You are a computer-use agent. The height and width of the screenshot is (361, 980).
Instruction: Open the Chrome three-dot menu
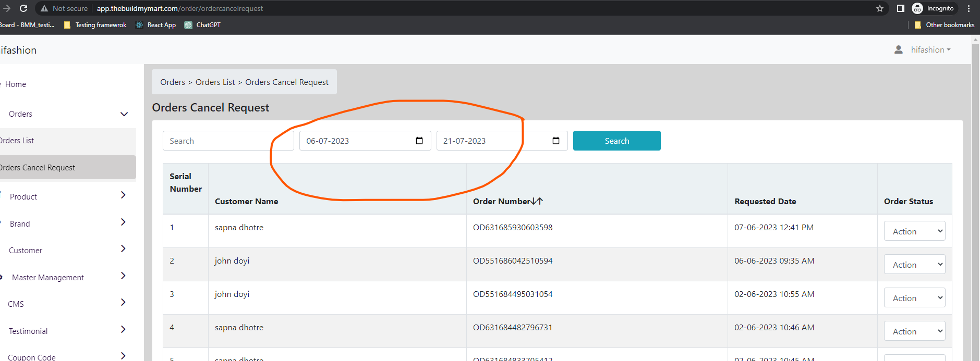click(x=969, y=8)
